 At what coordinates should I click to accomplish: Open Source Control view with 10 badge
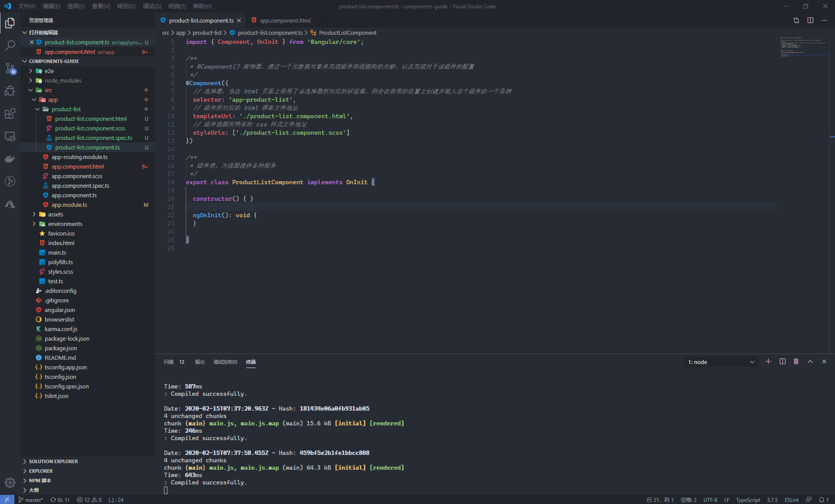[10, 68]
